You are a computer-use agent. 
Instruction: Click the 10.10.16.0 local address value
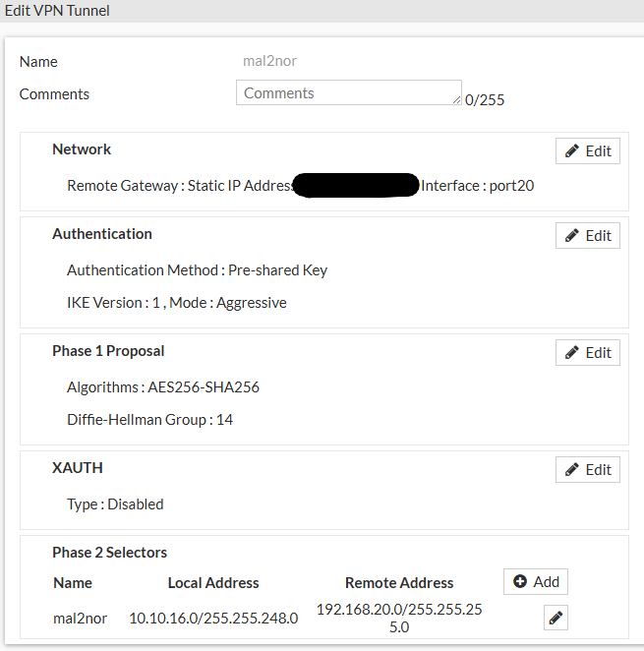(213, 619)
